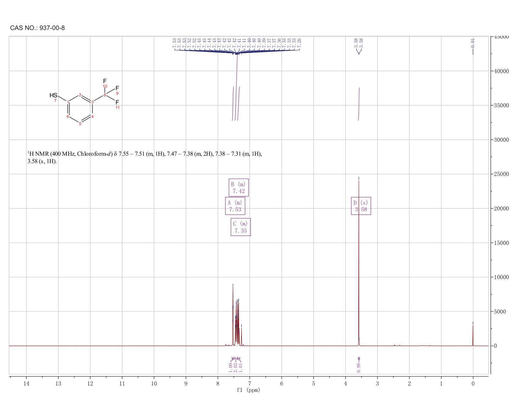This screenshot has width=532, height=411.
Task: Click the 7.26 solvent peak label
Action: (299, 42)
